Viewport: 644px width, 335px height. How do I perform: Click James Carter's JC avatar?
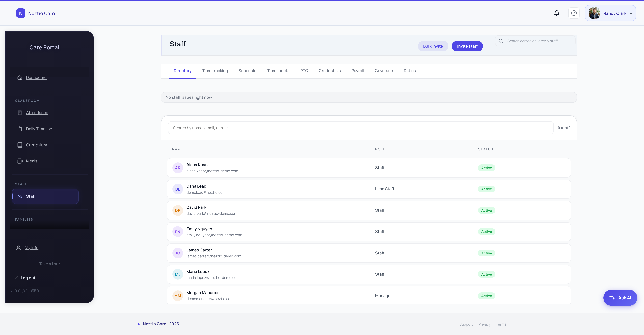tap(178, 253)
